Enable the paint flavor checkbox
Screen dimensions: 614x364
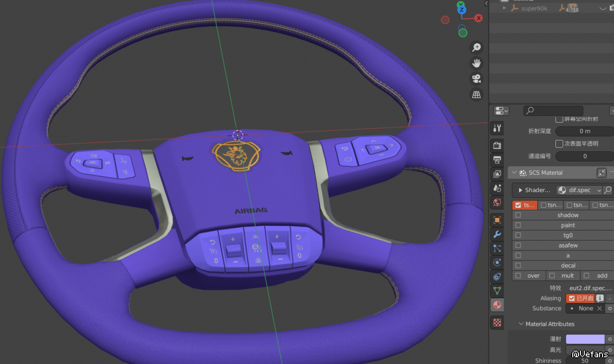pyautogui.click(x=518, y=225)
